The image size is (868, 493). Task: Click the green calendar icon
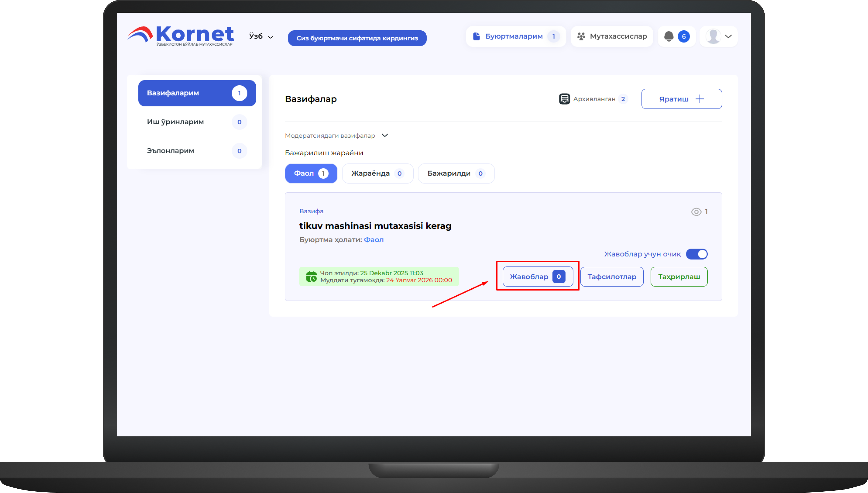coord(311,277)
